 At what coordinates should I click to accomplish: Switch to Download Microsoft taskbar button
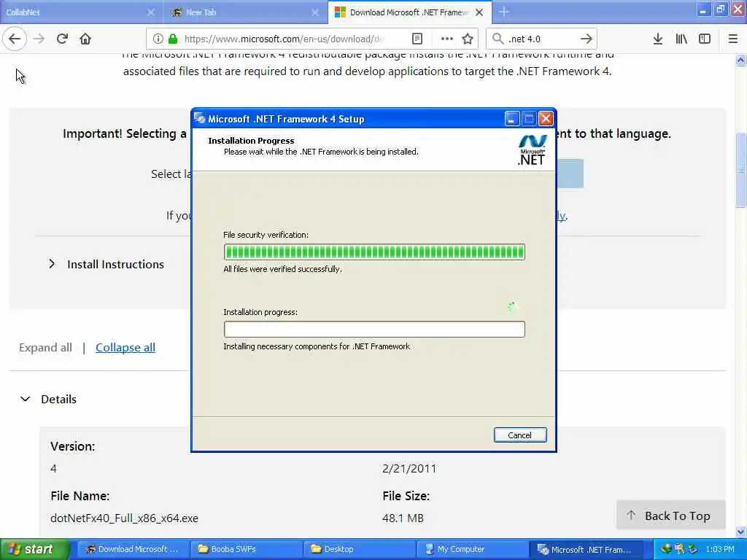tap(133, 549)
